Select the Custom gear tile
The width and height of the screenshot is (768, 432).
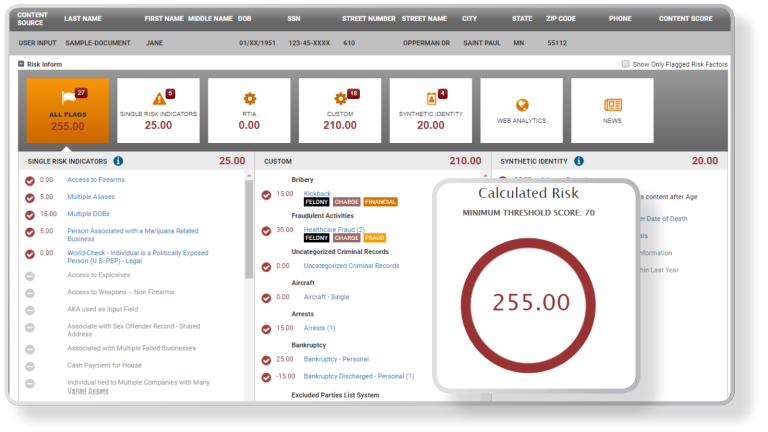340,110
